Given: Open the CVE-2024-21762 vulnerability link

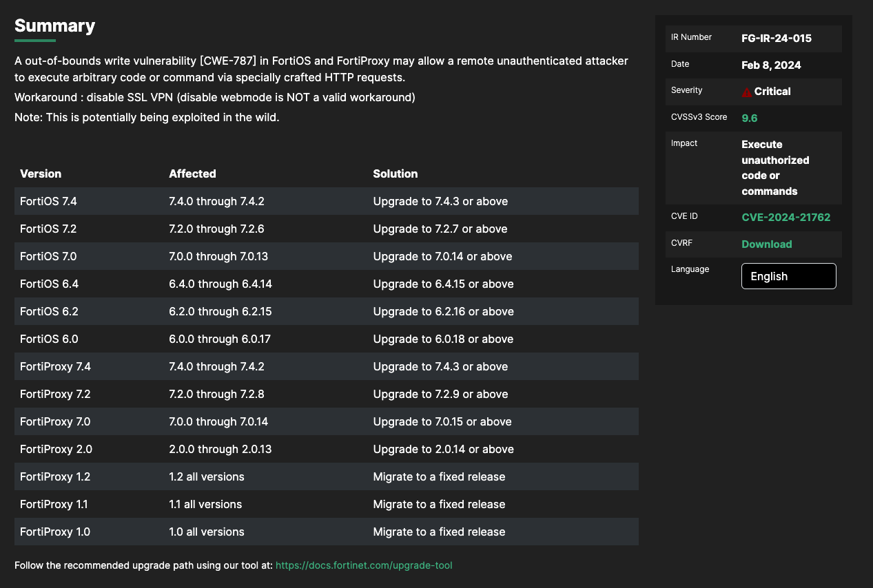Looking at the screenshot, I should tap(786, 216).
